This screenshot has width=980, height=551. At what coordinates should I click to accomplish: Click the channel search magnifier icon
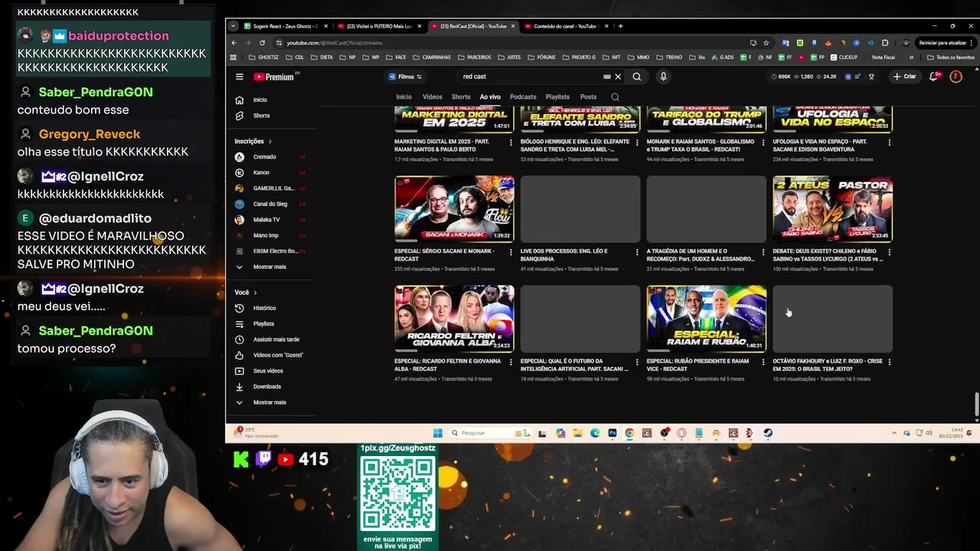click(615, 97)
